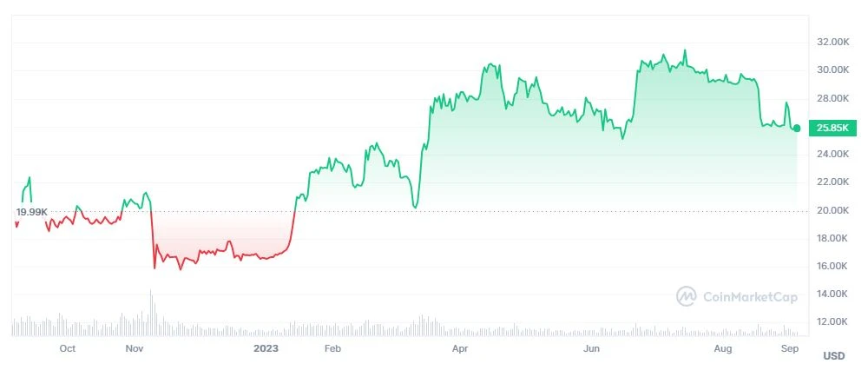Click the bold 2023 year marker

[266, 348]
